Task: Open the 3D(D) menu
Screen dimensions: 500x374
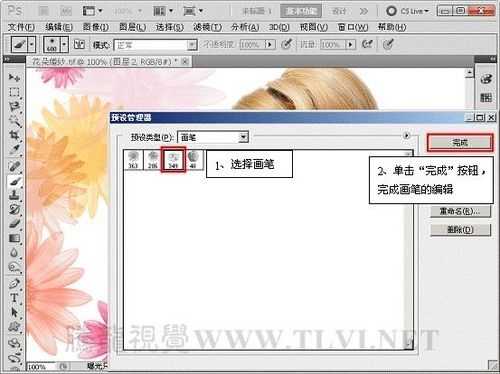Action: coord(279,27)
